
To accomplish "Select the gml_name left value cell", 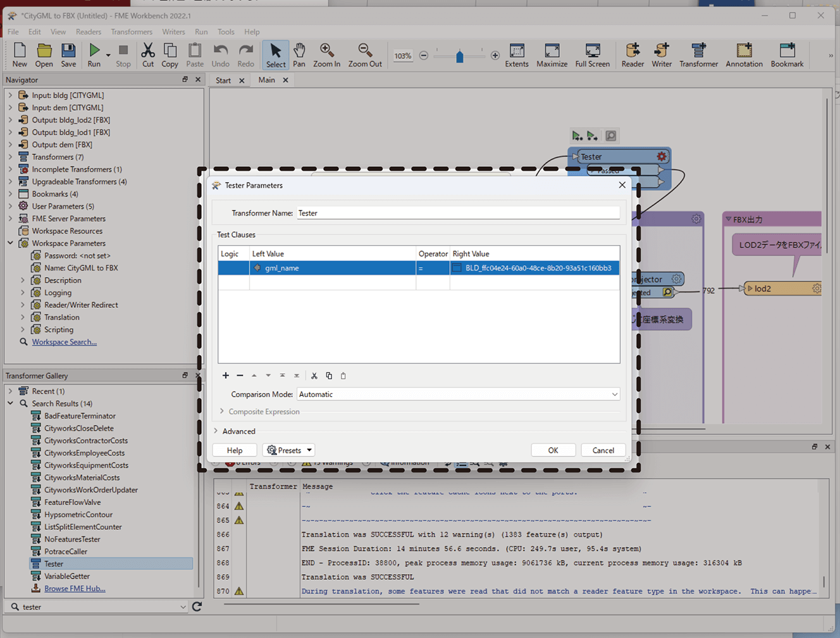I will point(333,268).
